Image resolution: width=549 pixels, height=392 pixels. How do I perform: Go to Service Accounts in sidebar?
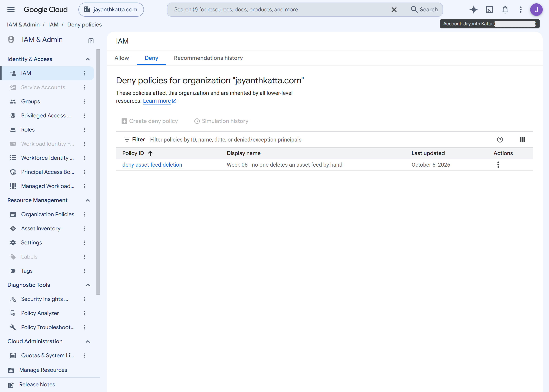43,87
